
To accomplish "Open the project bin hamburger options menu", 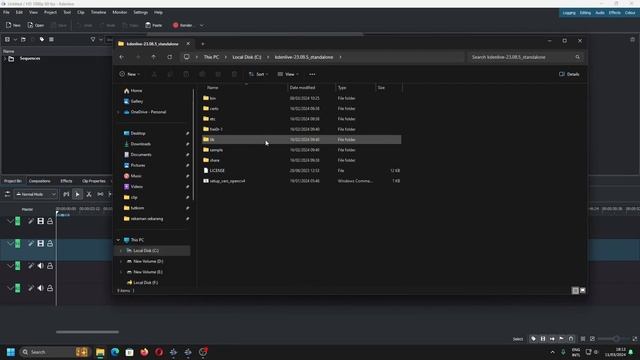I will point(51,40).
